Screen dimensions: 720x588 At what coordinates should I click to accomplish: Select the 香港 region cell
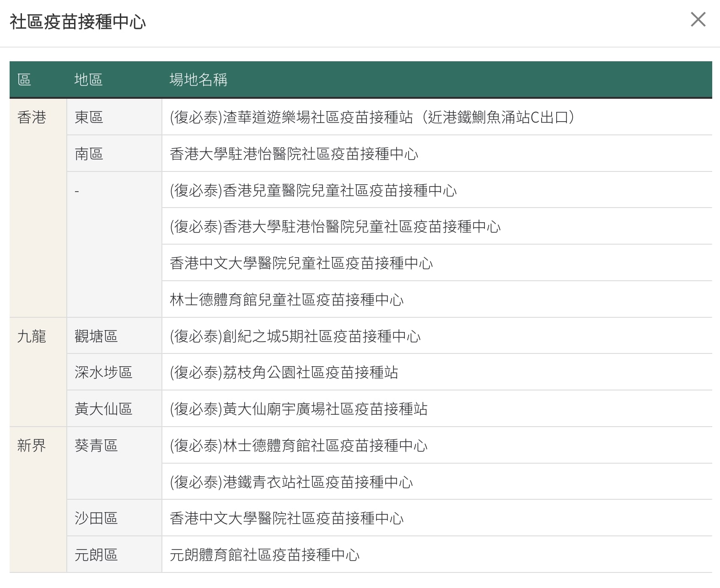point(38,208)
